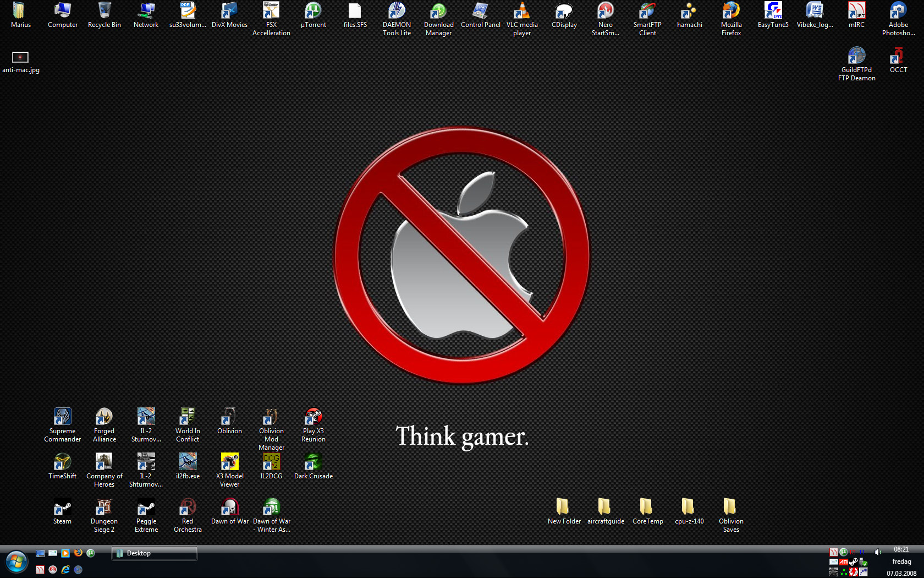Select the Oblivion Saves folder
Image resolution: width=924 pixels, height=578 pixels.
point(730,507)
